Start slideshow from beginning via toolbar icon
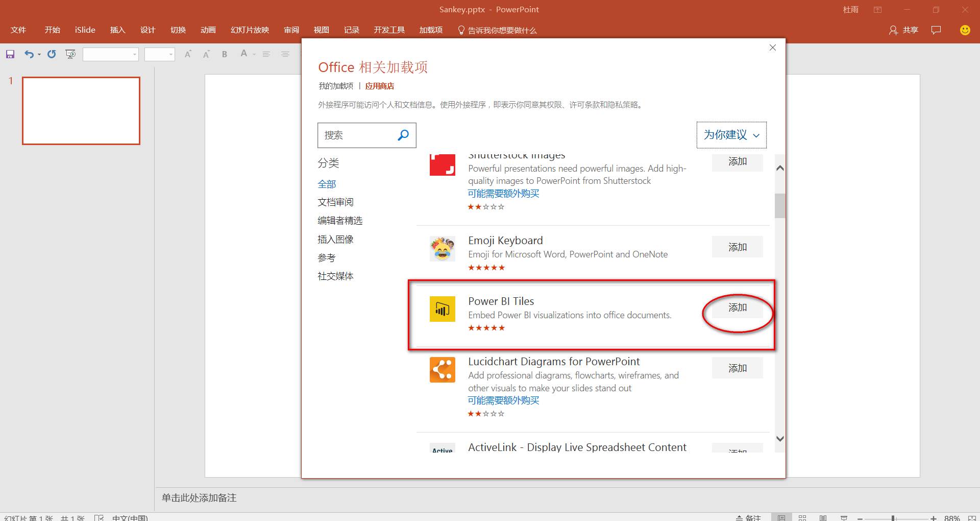 (x=70, y=54)
